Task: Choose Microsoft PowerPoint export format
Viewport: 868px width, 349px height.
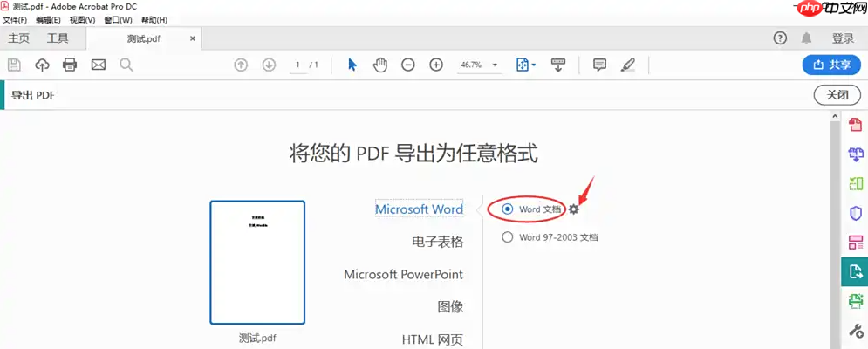Action: point(404,274)
